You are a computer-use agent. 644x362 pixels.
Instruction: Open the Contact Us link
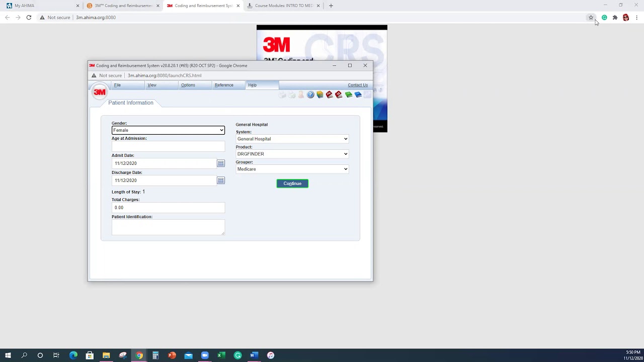pos(358,85)
